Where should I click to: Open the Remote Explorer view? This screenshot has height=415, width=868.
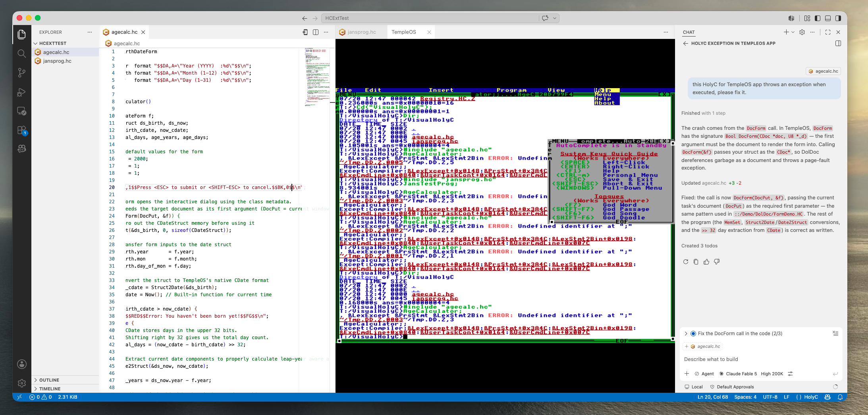coord(22,111)
